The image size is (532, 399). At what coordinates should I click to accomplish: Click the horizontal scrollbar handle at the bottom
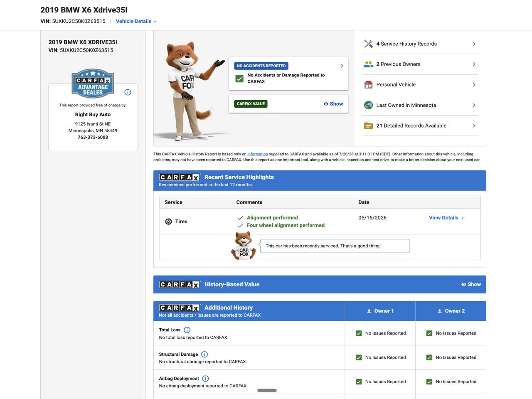pos(267,390)
